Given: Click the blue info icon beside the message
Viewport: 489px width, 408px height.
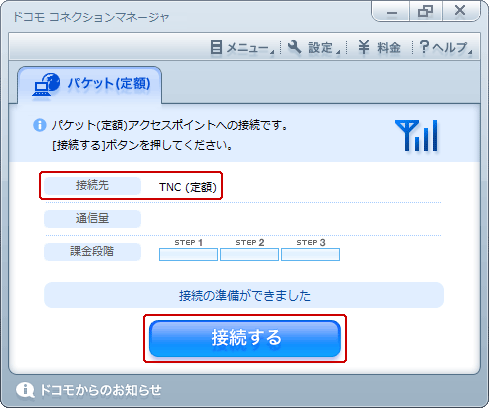Looking at the screenshot, I should coord(40,125).
